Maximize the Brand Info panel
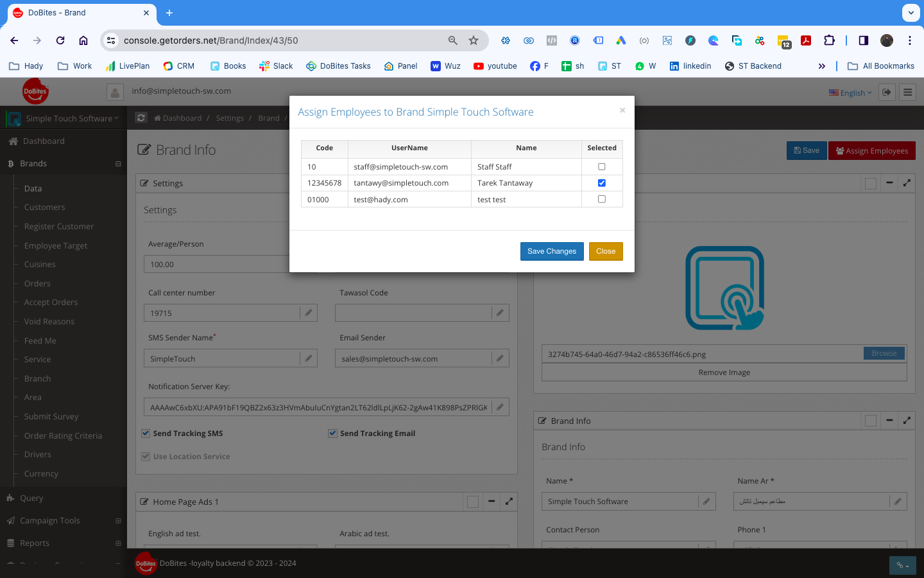924x578 pixels. click(x=907, y=421)
